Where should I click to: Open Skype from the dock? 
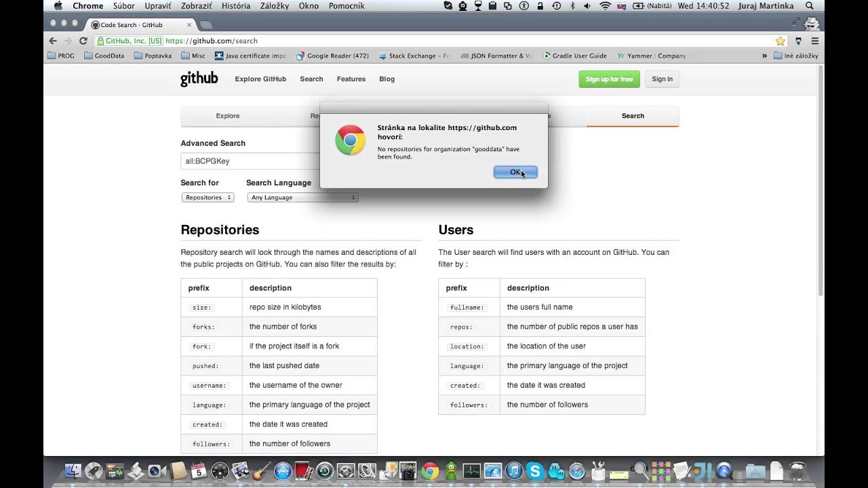pyautogui.click(x=535, y=470)
